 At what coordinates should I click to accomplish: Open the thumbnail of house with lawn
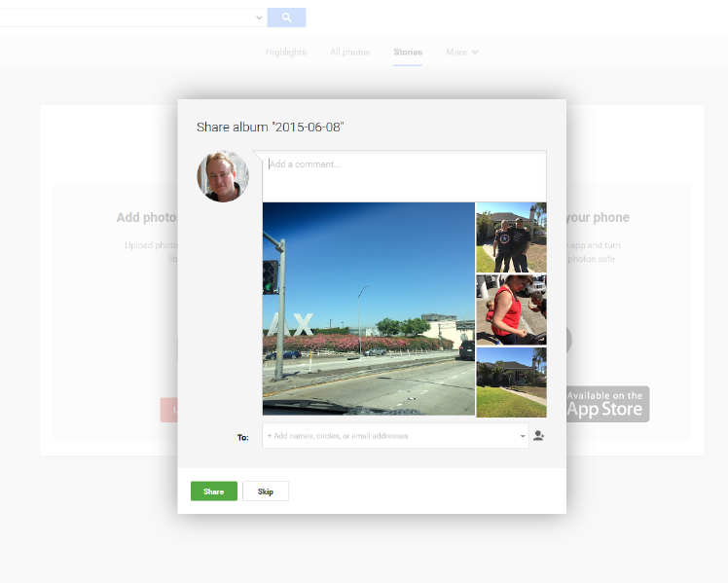point(511,383)
